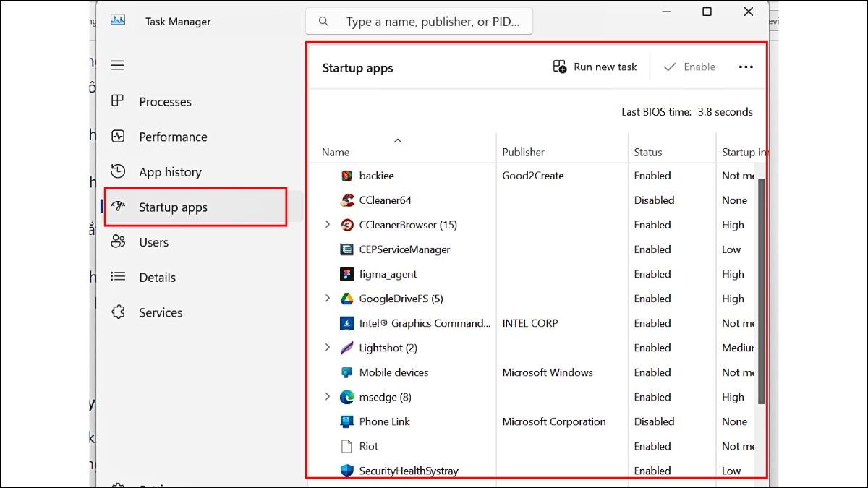Click the Intel Graphics Command app icon

pyautogui.click(x=346, y=322)
